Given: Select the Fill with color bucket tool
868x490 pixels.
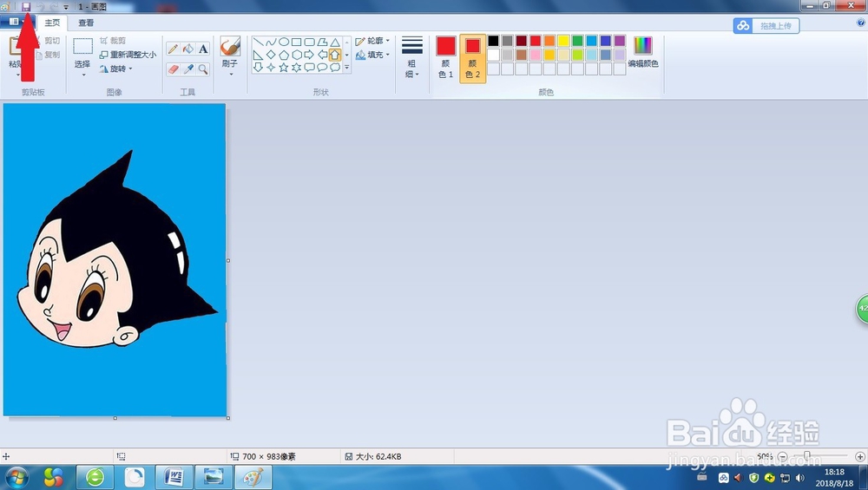Looking at the screenshot, I should (188, 49).
